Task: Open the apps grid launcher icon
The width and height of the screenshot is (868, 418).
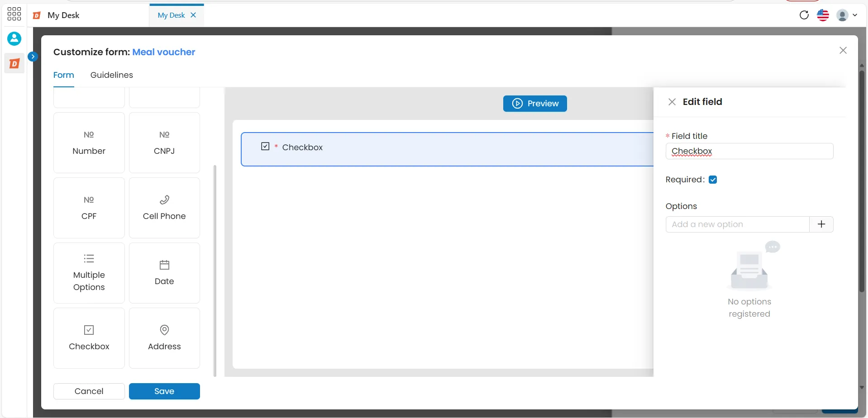Action: pyautogui.click(x=14, y=14)
